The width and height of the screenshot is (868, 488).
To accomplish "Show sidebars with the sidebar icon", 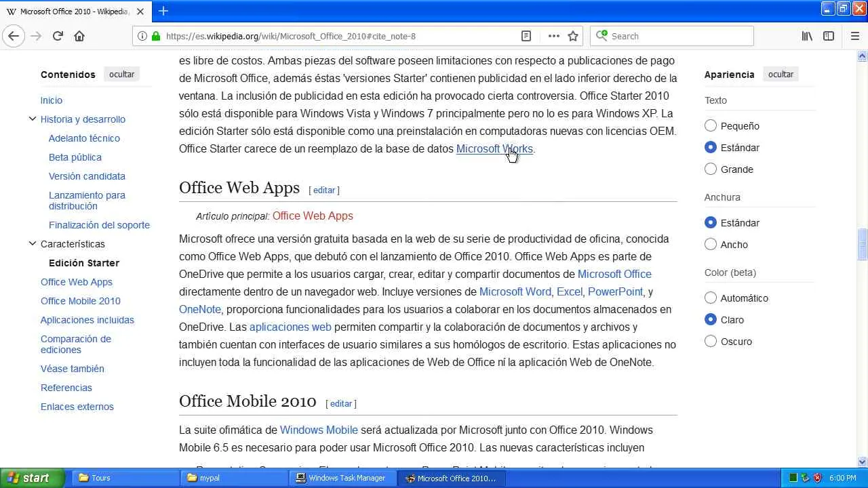I will click(x=829, y=36).
